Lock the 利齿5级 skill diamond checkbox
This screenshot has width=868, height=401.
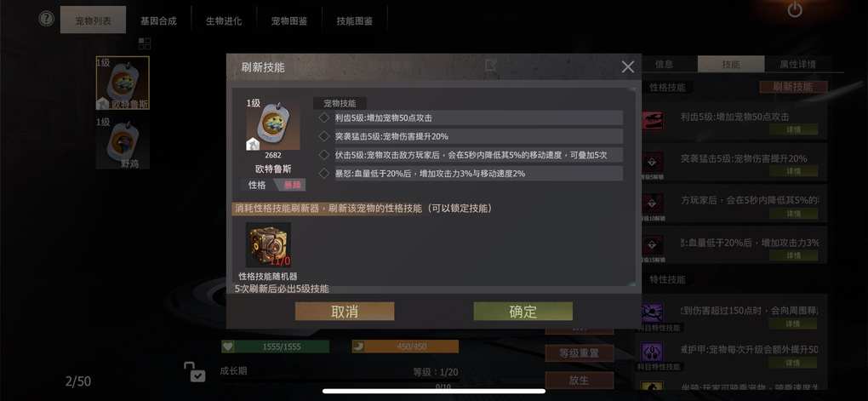pos(324,117)
